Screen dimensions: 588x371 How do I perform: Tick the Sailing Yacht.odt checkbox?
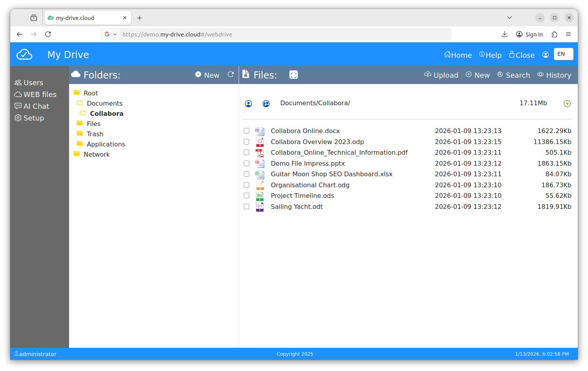247,207
